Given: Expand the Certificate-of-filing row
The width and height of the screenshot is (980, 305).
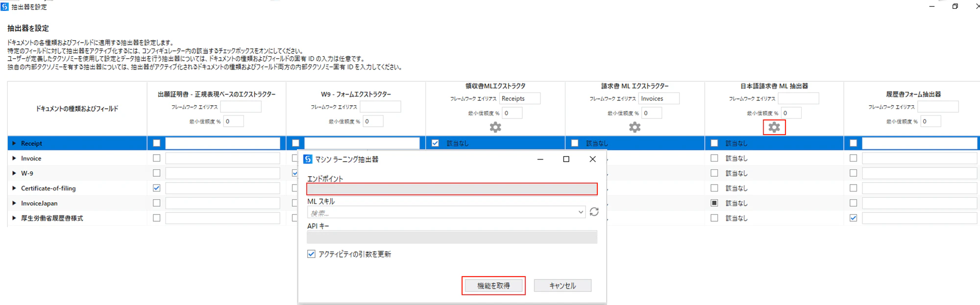Looking at the screenshot, I should click(14, 188).
